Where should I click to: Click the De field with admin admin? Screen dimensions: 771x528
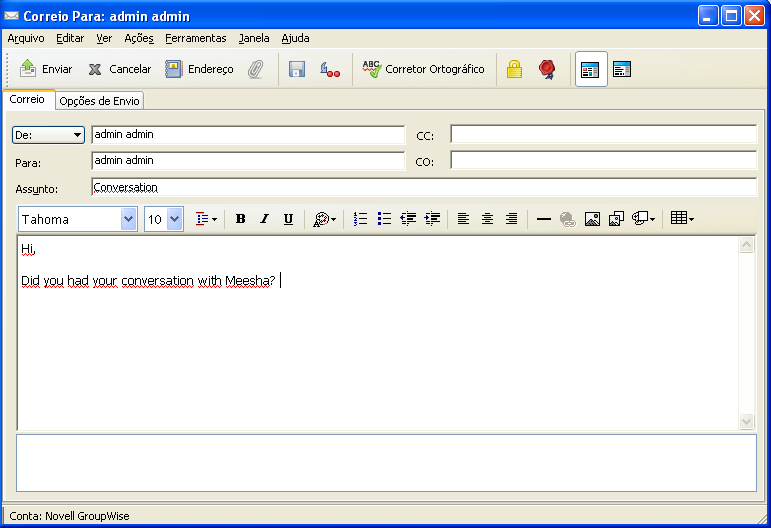[248, 135]
